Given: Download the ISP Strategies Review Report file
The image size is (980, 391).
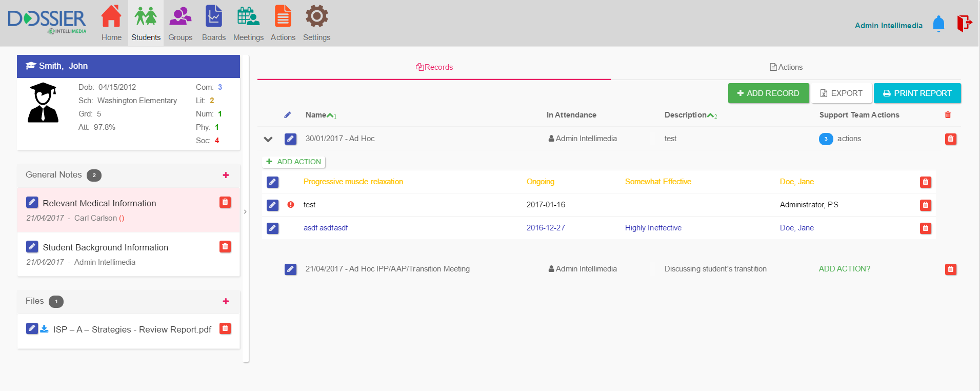Looking at the screenshot, I should (45, 329).
